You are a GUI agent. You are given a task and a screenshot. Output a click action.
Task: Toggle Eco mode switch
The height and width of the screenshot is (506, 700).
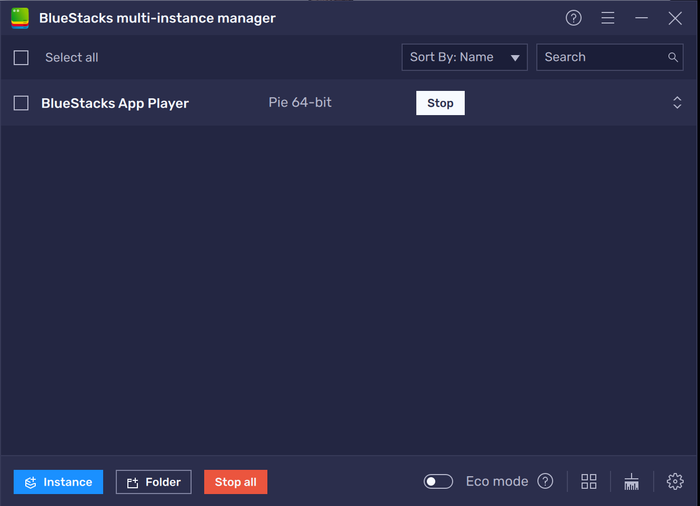438,481
